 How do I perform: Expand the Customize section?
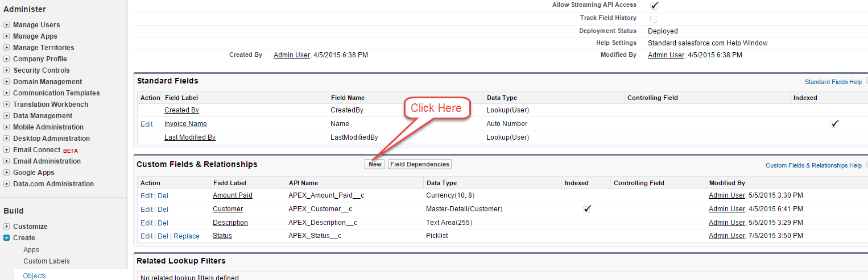coord(7,227)
